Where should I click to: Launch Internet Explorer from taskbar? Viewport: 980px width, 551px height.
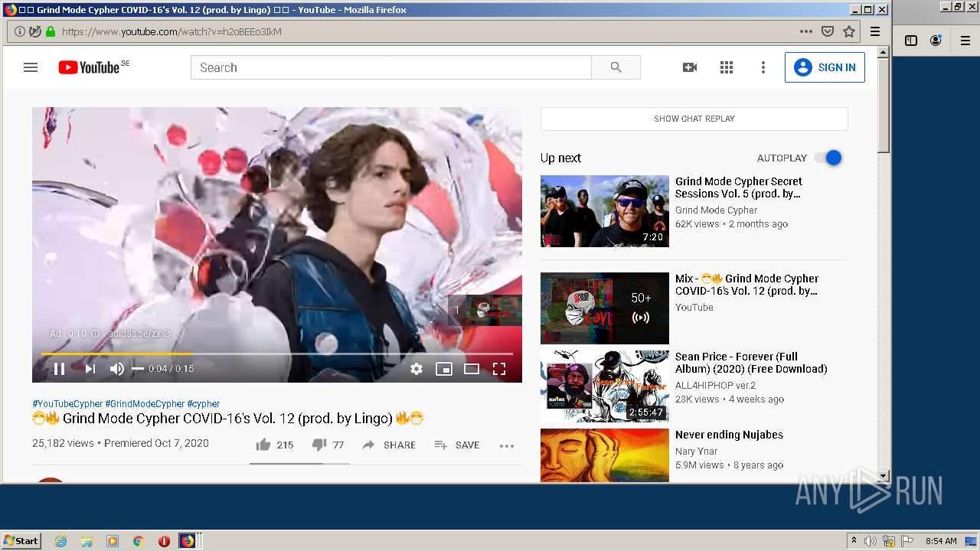click(60, 541)
